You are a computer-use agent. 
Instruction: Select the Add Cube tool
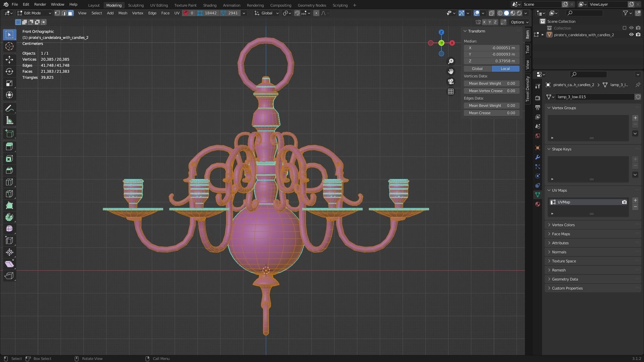pos(9,133)
